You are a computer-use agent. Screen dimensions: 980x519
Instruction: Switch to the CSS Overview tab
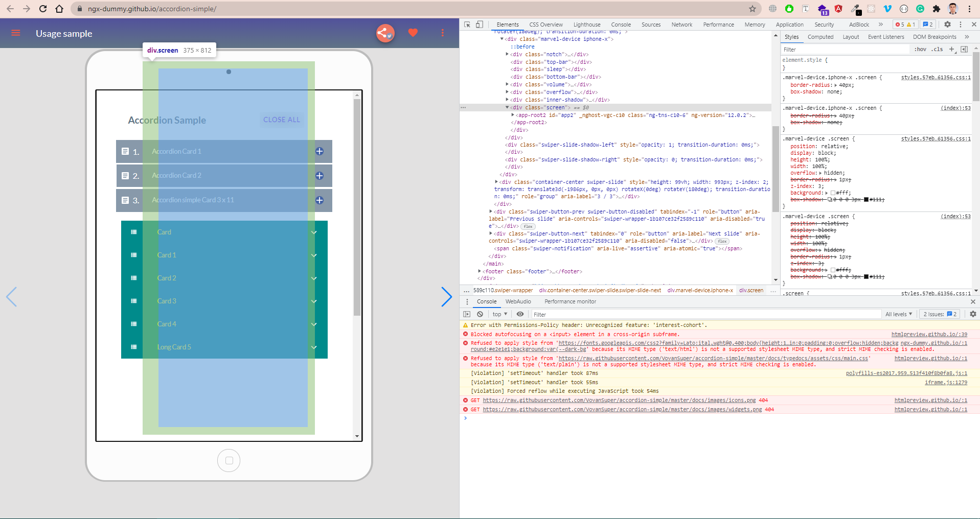point(546,25)
